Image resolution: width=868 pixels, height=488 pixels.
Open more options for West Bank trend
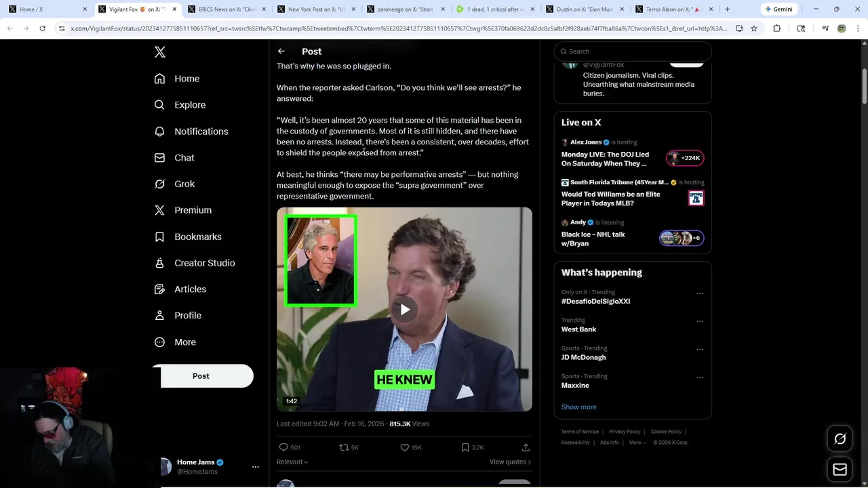(x=700, y=321)
